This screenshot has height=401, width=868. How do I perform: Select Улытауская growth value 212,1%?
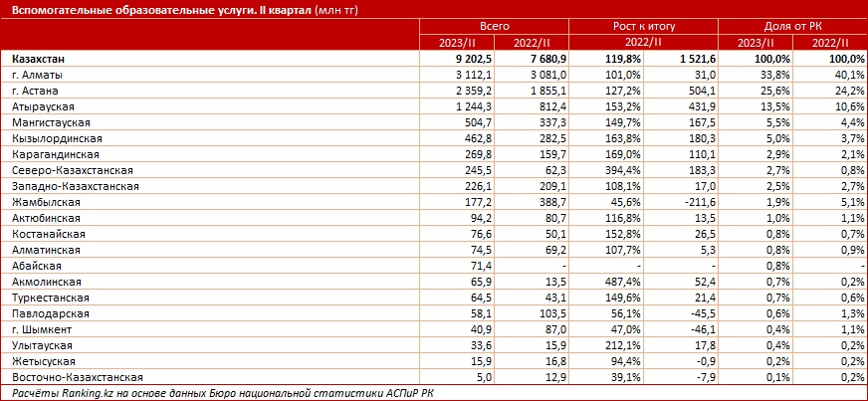[x=622, y=345]
